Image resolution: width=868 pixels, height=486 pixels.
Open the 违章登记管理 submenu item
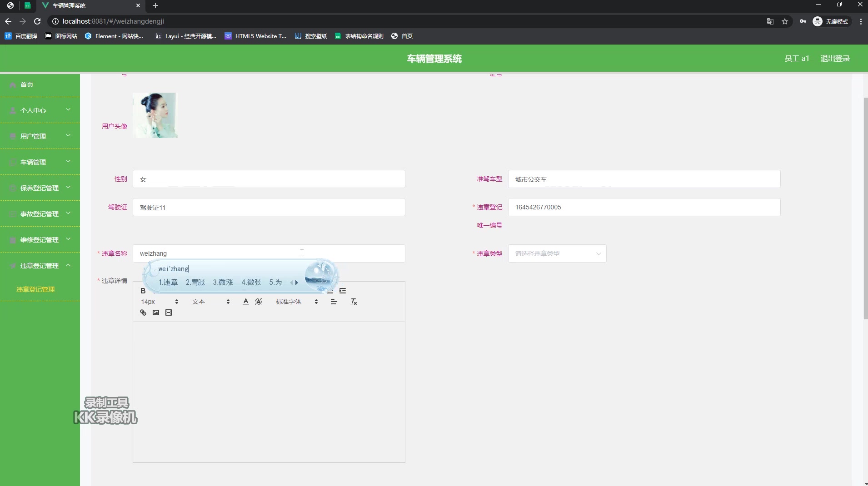35,289
